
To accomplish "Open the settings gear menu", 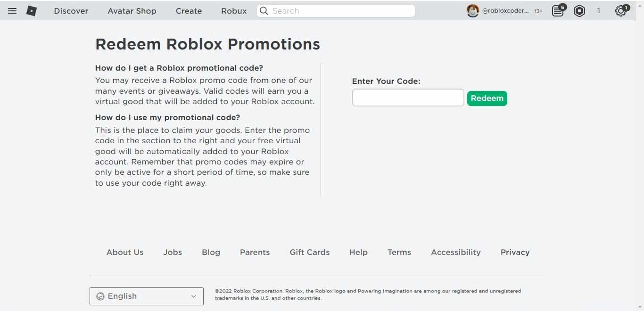I will coord(620,10).
